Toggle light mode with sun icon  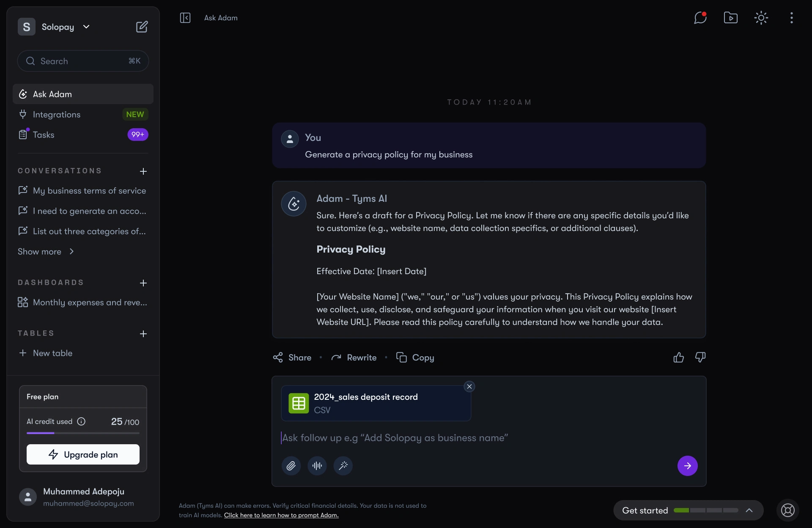(761, 18)
